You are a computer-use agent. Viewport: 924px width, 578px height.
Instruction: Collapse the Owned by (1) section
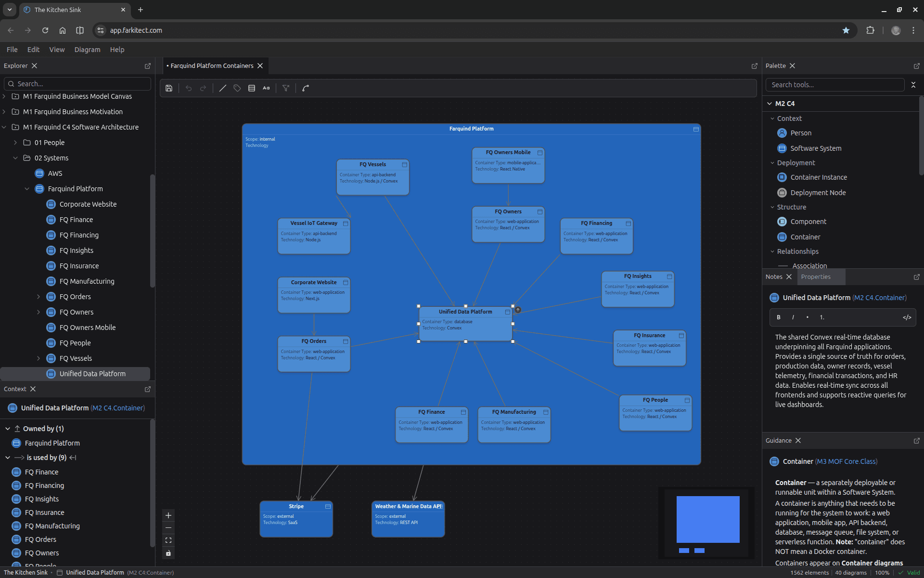tap(8, 429)
